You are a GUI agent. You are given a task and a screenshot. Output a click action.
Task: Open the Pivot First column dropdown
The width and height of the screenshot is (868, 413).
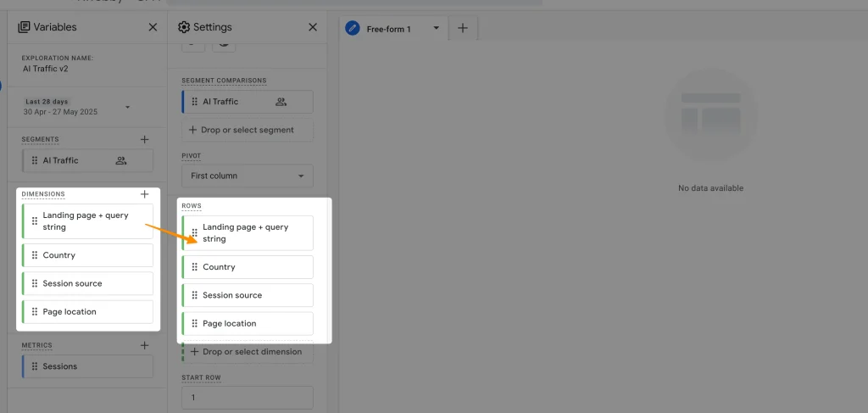click(248, 176)
